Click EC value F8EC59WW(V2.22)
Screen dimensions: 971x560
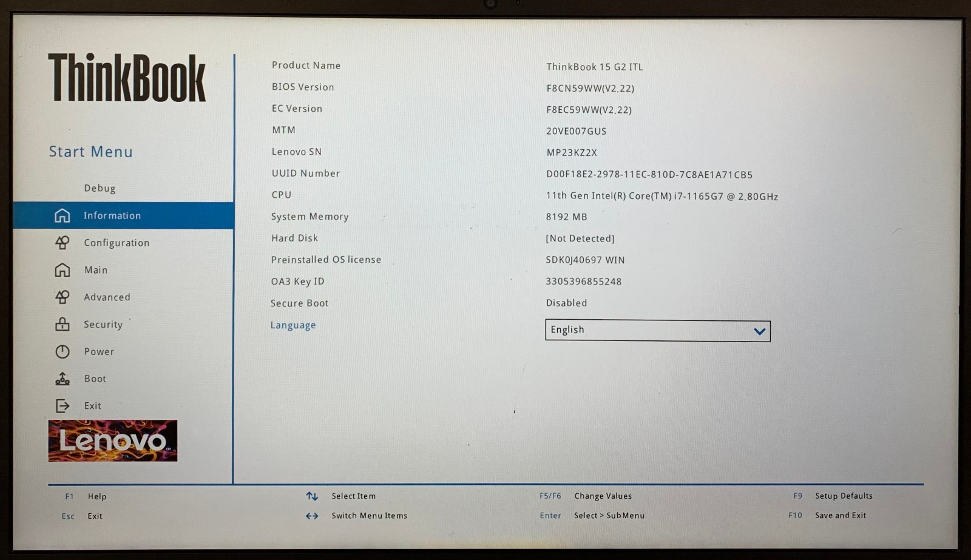click(589, 110)
